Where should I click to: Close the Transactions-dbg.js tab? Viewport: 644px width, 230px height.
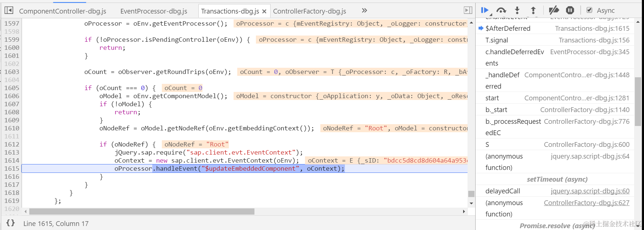264,11
